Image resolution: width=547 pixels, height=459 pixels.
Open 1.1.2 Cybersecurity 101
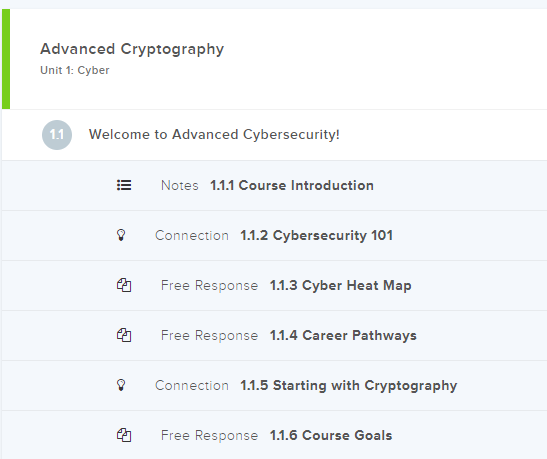click(316, 235)
